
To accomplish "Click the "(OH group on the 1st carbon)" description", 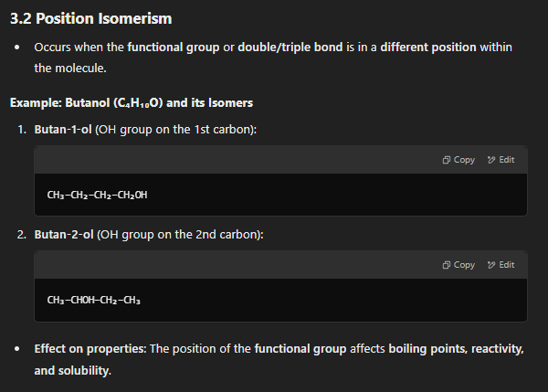I will point(175,130).
